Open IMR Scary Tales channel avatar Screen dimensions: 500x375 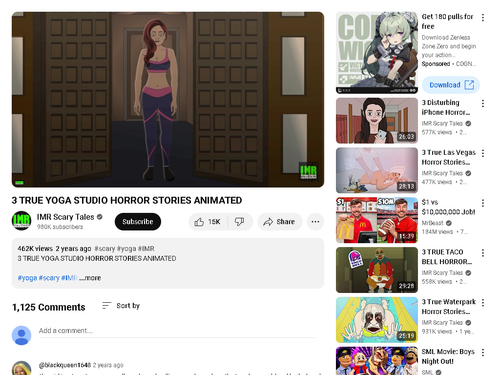point(22,221)
